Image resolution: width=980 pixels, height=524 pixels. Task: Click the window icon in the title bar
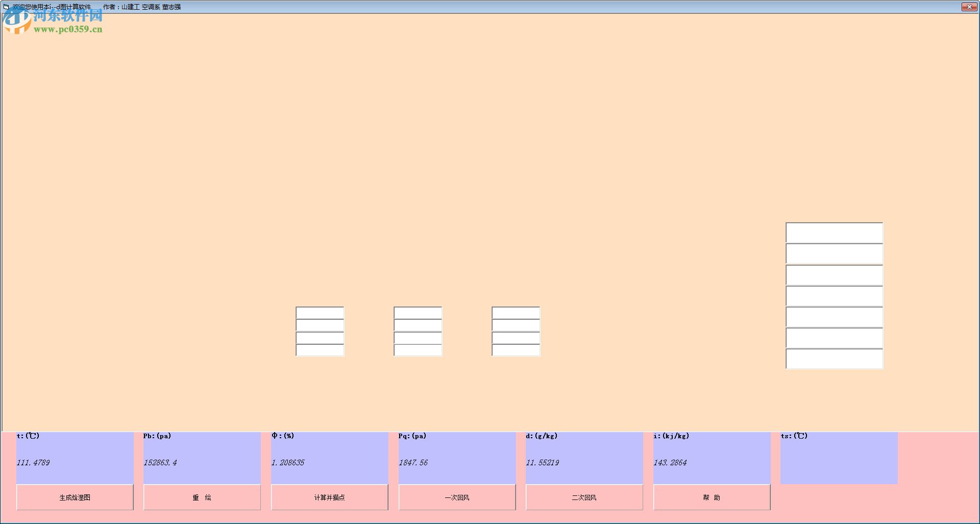click(x=6, y=7)
